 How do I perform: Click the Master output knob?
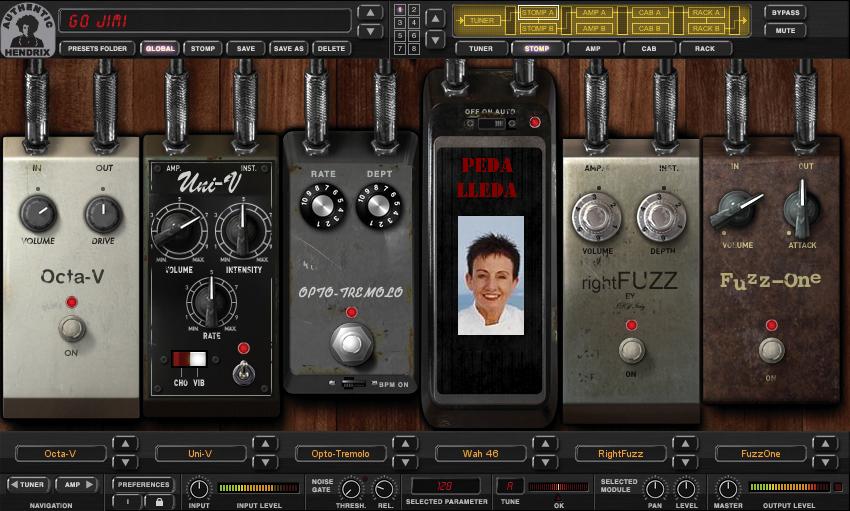point(728,488)
